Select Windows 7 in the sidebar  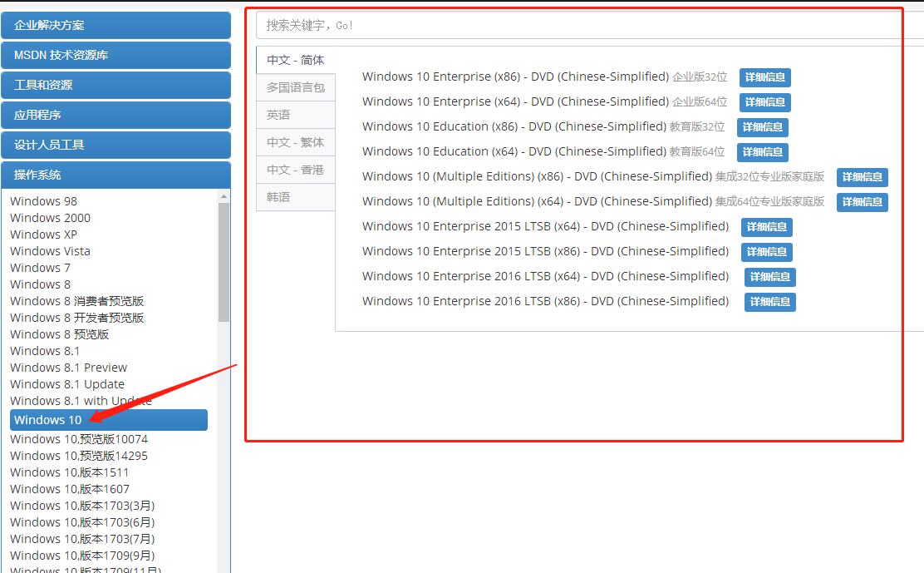(x=40, y=267)
